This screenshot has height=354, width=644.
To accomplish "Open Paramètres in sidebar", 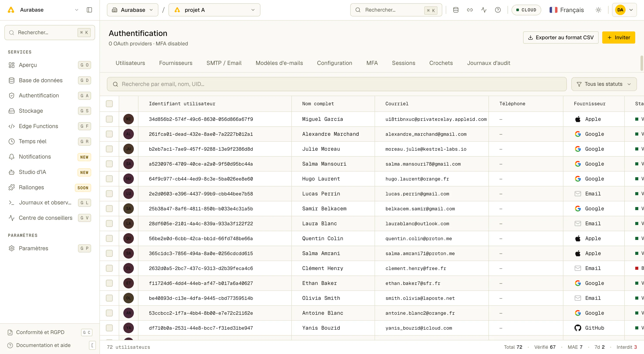I will pyautogui.click(x=50, y=248).
